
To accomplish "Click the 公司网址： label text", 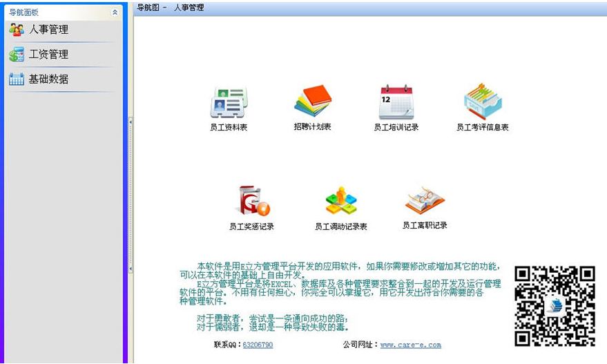I will coord(360,345).
